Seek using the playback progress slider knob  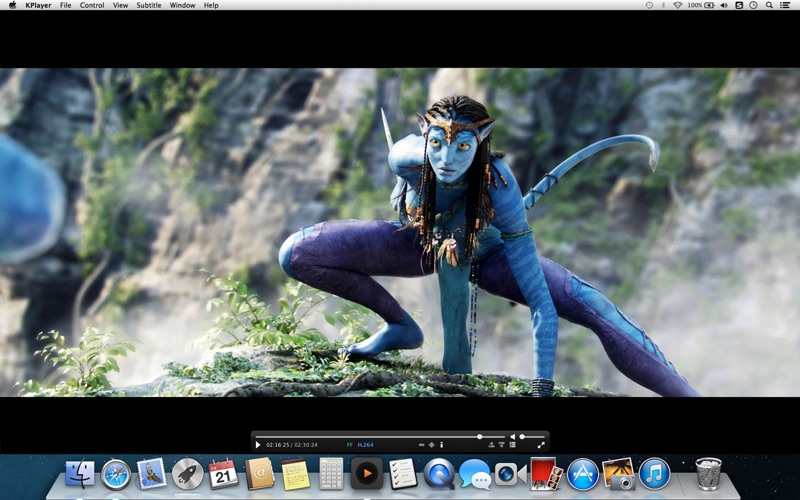pos(480,437)
